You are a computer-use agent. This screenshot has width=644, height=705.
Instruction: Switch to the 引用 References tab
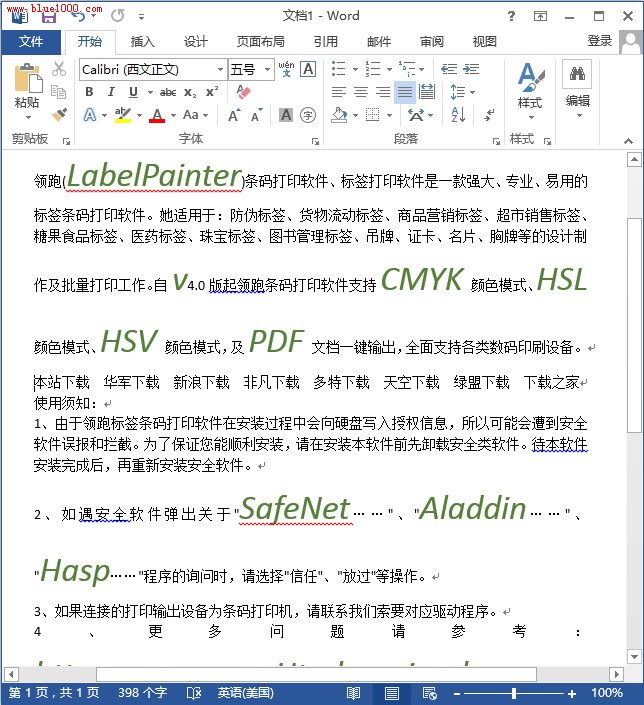tap(326, 42)
